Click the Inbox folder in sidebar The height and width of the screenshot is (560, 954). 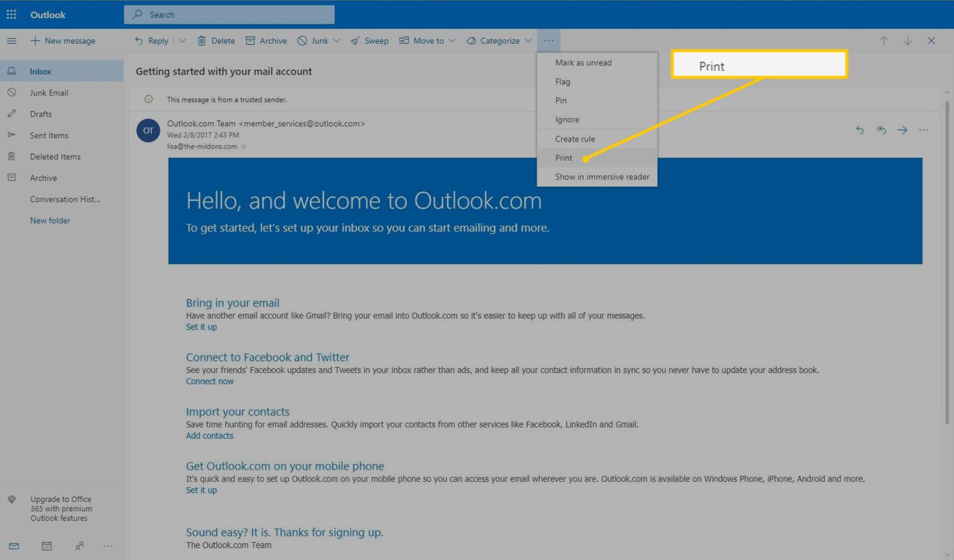click(41, 70)
